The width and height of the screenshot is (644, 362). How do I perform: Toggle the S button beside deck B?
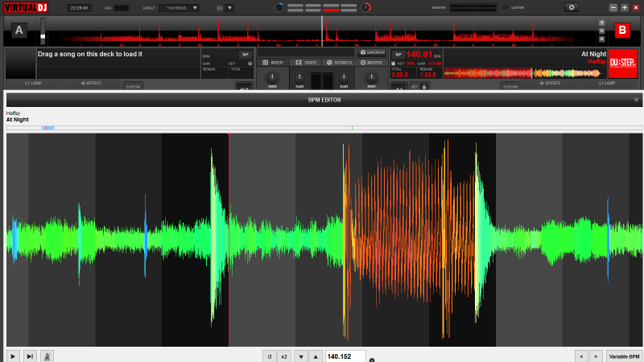point(601,23)
